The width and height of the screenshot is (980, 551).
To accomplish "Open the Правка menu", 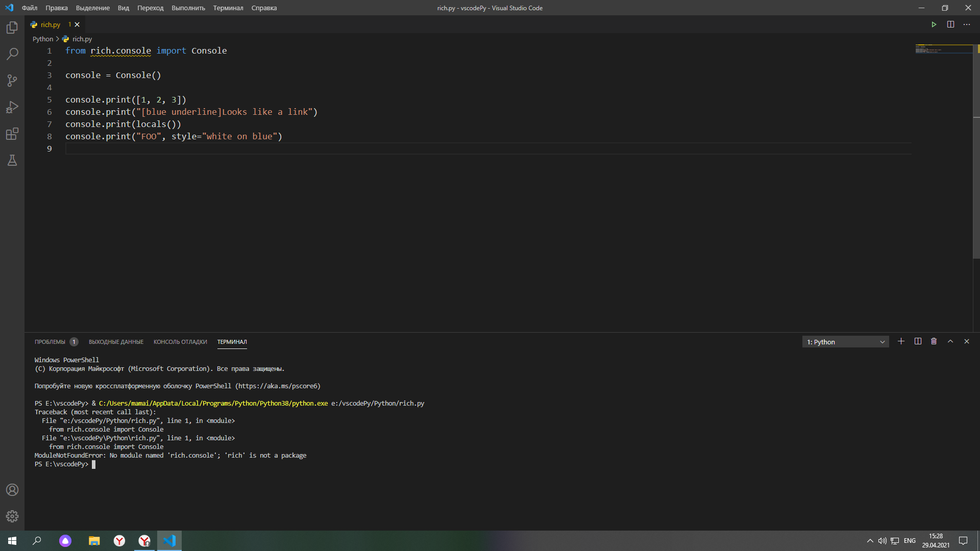I will (x=57, y=8).
